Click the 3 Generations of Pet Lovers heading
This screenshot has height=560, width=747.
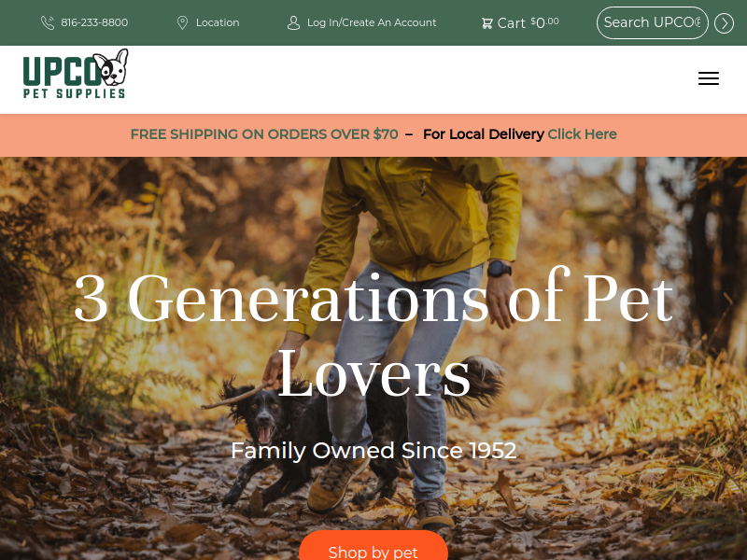tap(373, 335)
